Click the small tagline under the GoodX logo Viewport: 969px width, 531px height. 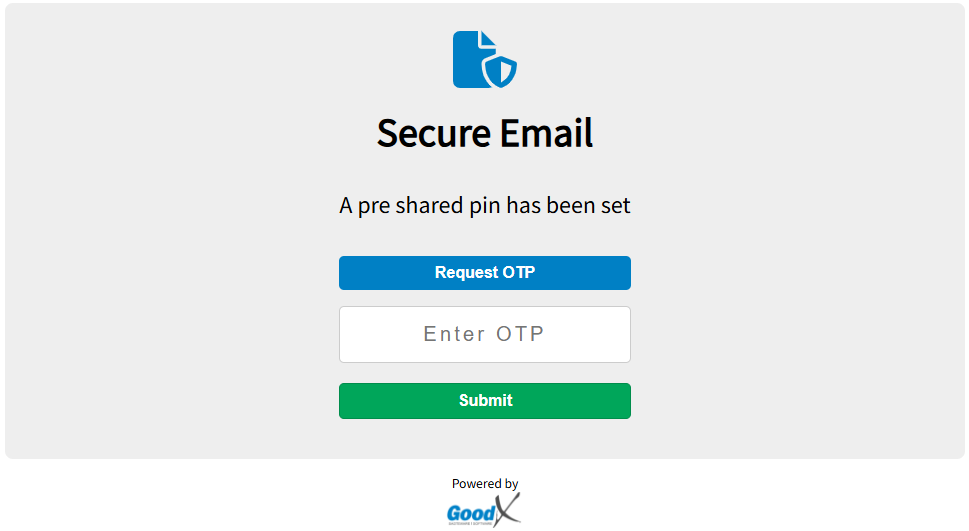pos(471,523)
